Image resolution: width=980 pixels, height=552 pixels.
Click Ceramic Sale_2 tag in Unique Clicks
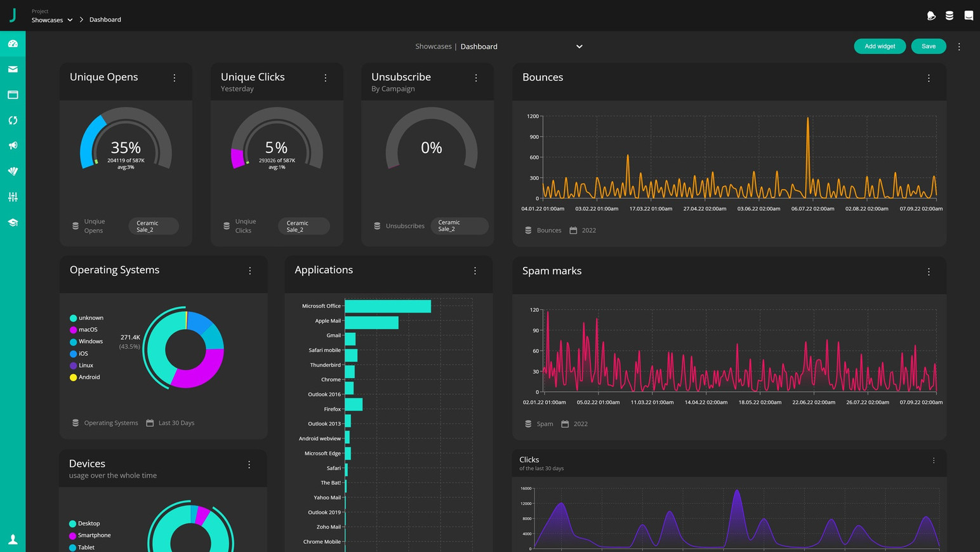304,226
